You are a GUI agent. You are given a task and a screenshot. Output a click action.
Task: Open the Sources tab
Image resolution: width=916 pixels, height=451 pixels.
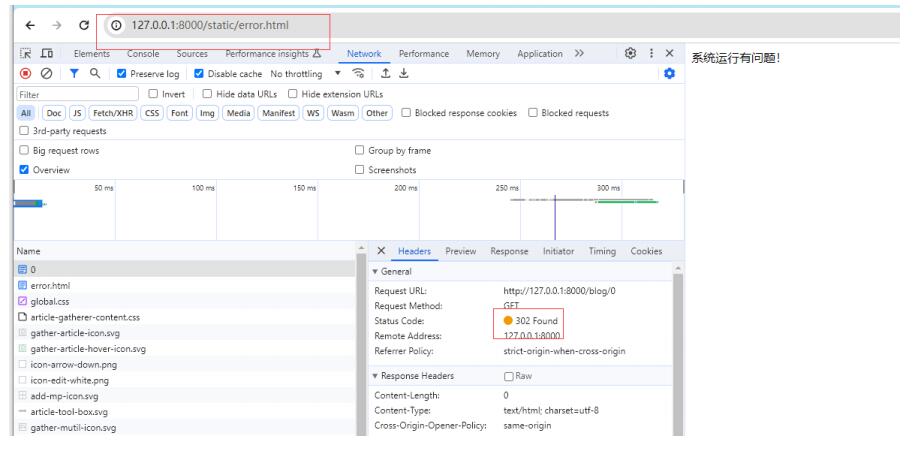click(192, 54)
